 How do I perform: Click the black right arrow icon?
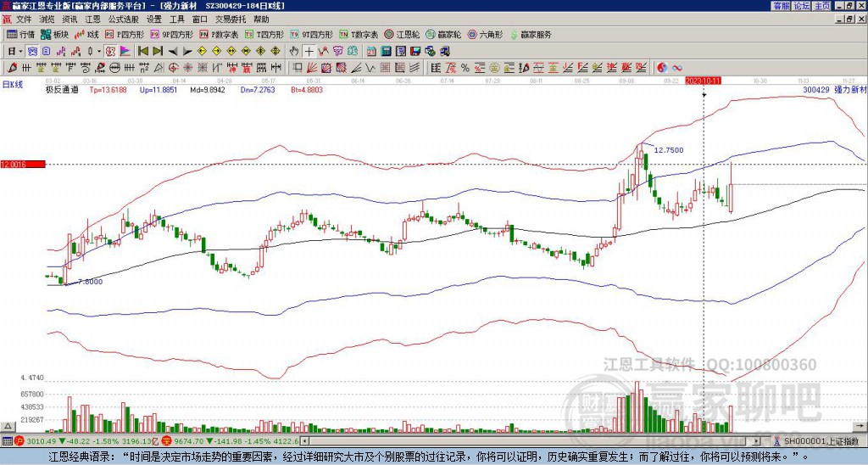coord(186,52)
